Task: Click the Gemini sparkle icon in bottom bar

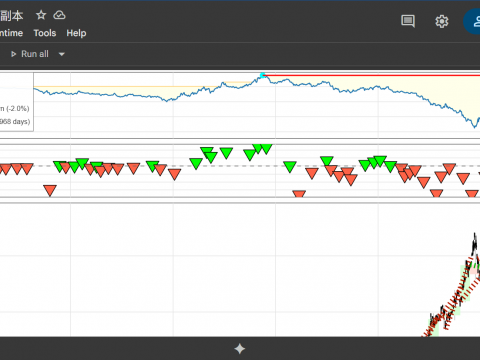Action: click(240, 349)
